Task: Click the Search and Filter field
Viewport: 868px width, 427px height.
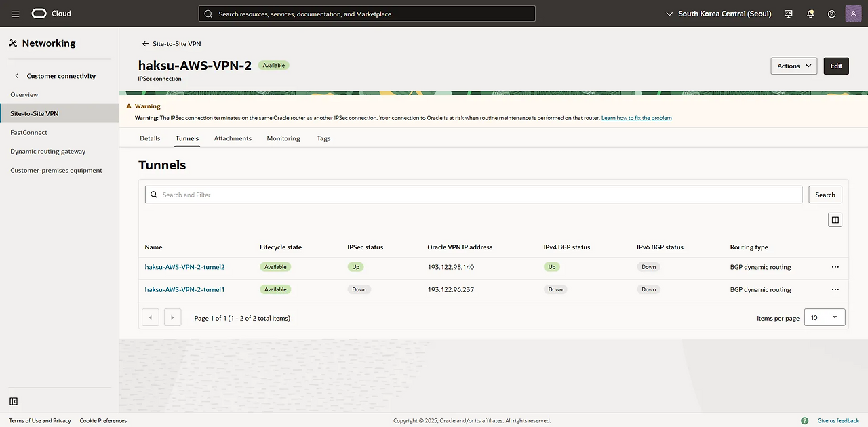Action: 473,195
